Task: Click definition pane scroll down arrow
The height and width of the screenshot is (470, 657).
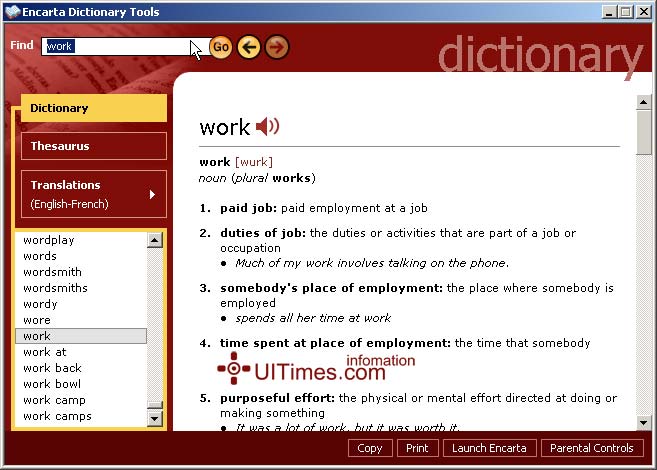Action: tap(644, 423)
